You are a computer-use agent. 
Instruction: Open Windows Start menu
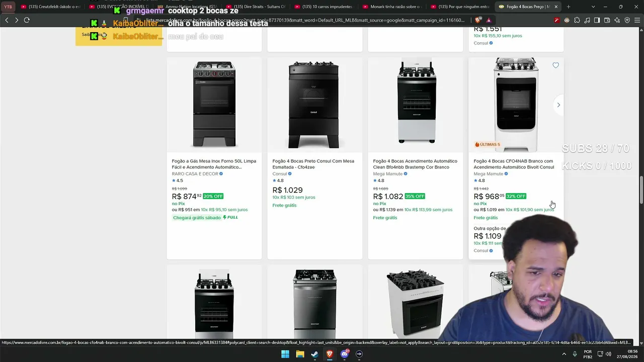point(285,354)
